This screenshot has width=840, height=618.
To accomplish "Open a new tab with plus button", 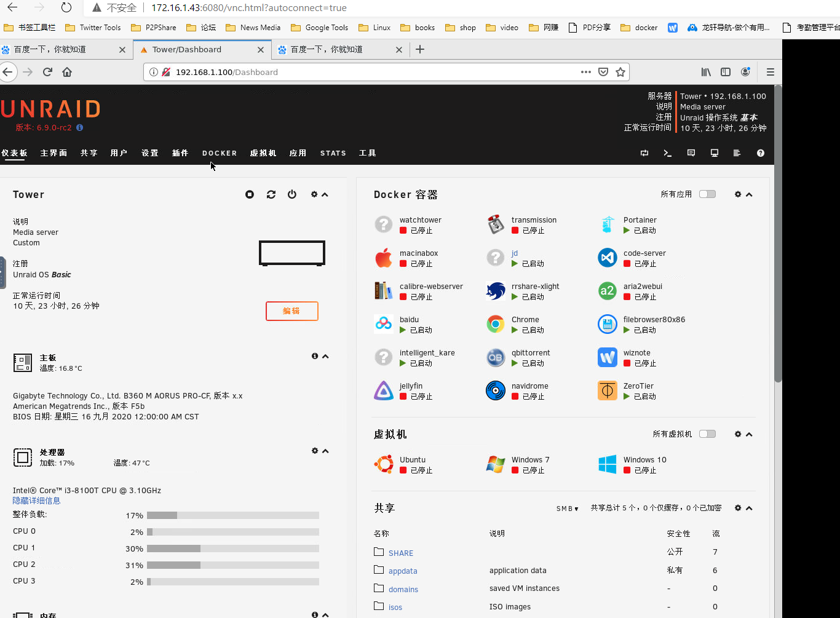I will click(x=420, y=49).
